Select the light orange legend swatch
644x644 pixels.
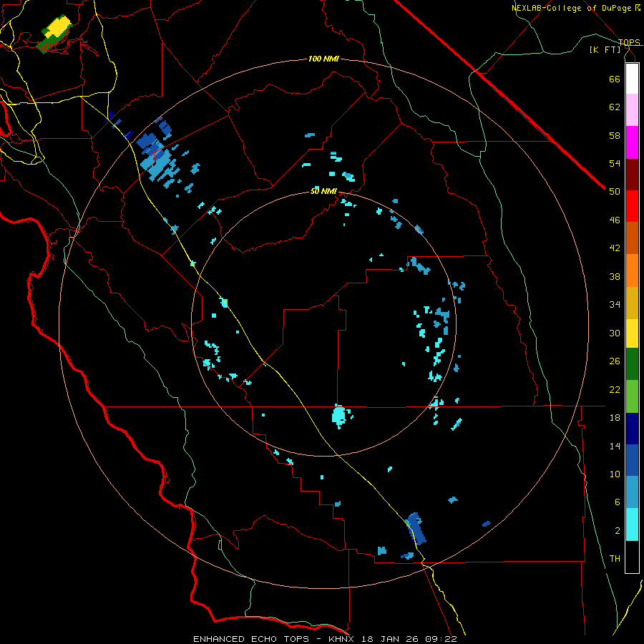[x=632, y=270]
